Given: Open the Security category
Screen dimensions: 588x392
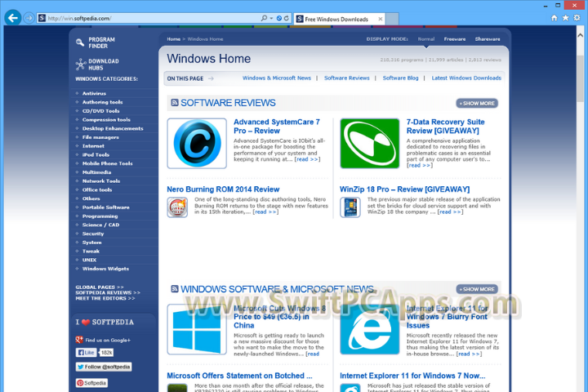Looking at the screenshot, I should pyautogui.click(x=93, y=234).
